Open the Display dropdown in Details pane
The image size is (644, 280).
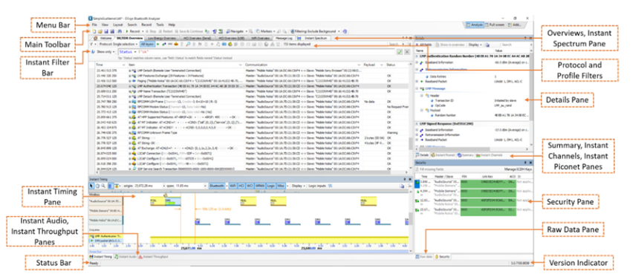pos(475,45)
